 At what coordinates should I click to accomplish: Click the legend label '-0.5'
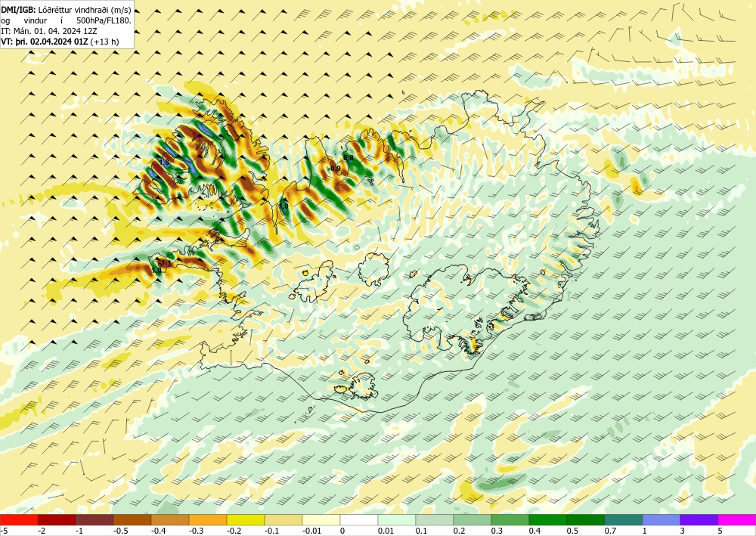(x=120, y=531)
